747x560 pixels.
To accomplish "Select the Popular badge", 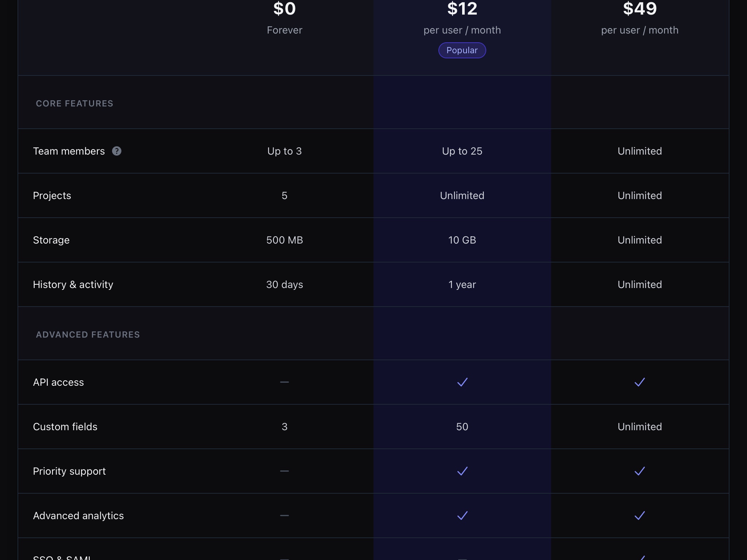I will 462,50.
